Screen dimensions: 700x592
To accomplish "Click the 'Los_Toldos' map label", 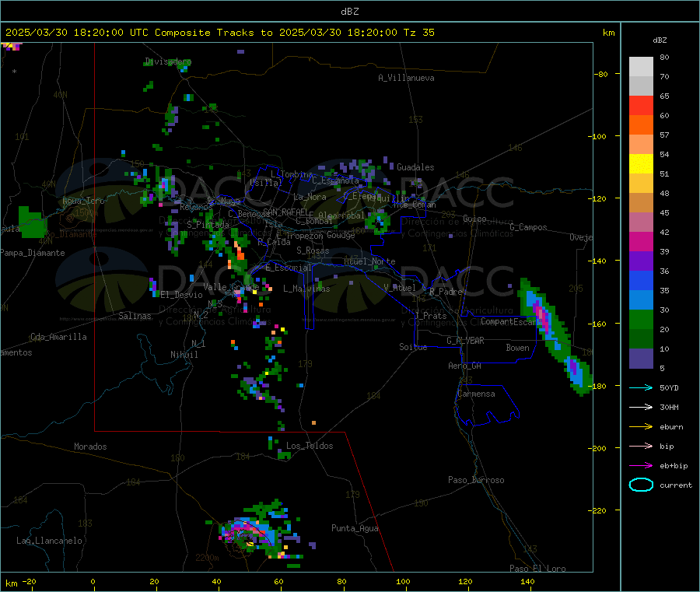I will click(310, 446).
